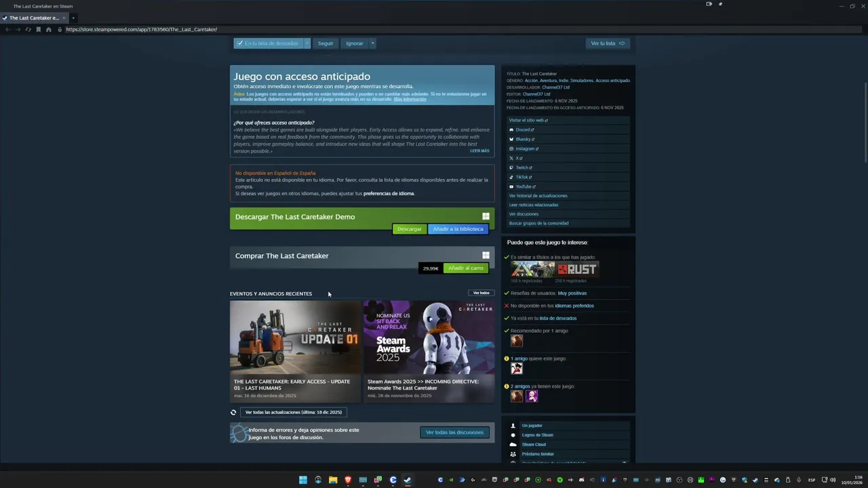Screen dimensions: 868x488
Task: Click the padlock icon beside the URL
Action: [60, 30]
